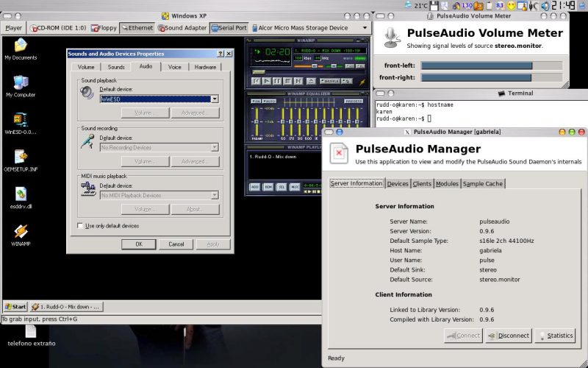This screenshot has height=368, width=588.
Task: Select esddrv.dll file icon
Action: coord(21,198)
